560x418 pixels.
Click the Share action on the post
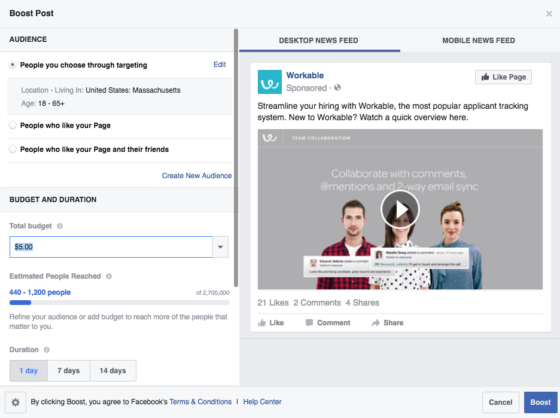click(x=388, y=323)
